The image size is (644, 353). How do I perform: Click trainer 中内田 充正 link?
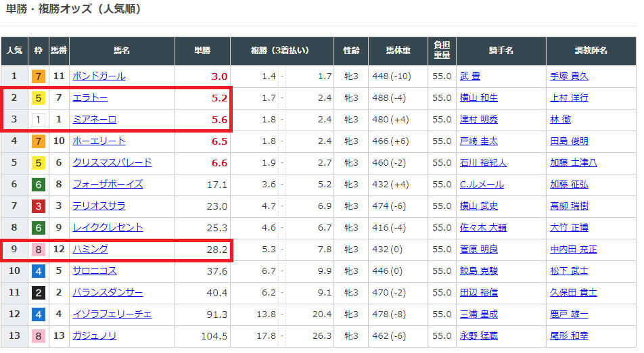pyautogui.click(x=574, y=250)
